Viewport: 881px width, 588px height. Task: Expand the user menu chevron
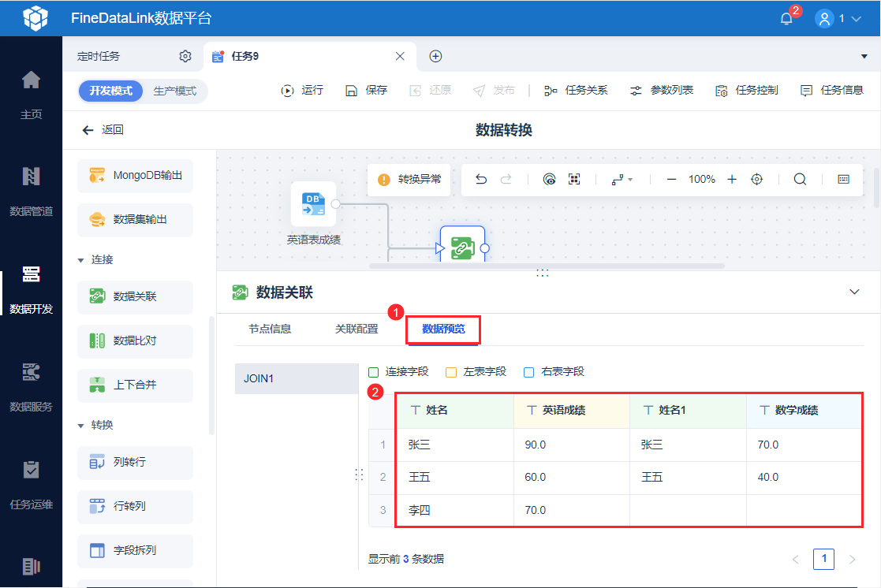(856, 19)
